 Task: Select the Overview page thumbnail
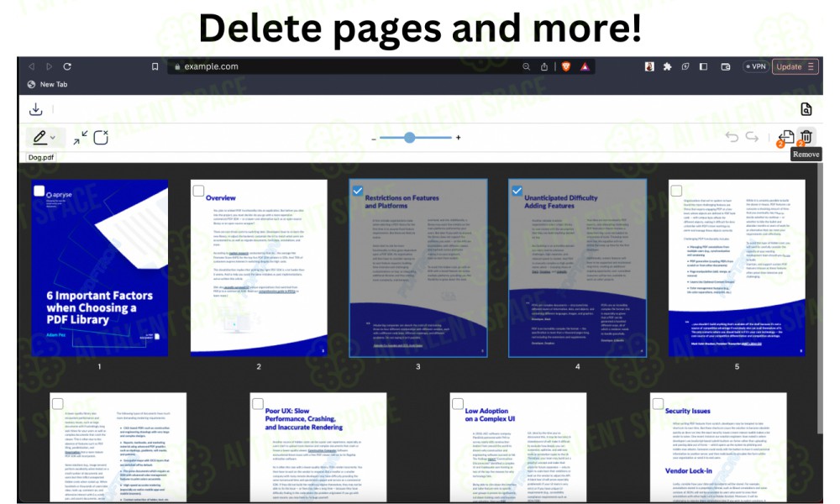coord(259,268)
